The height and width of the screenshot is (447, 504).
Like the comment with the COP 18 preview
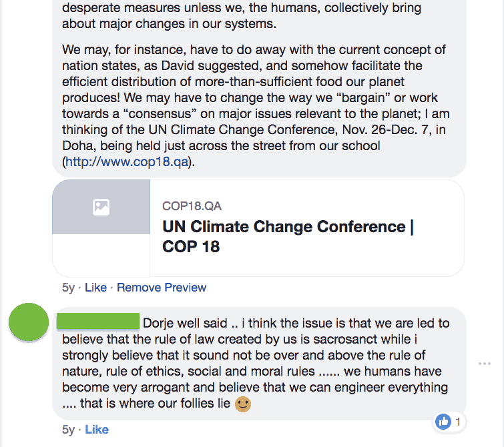95,288
